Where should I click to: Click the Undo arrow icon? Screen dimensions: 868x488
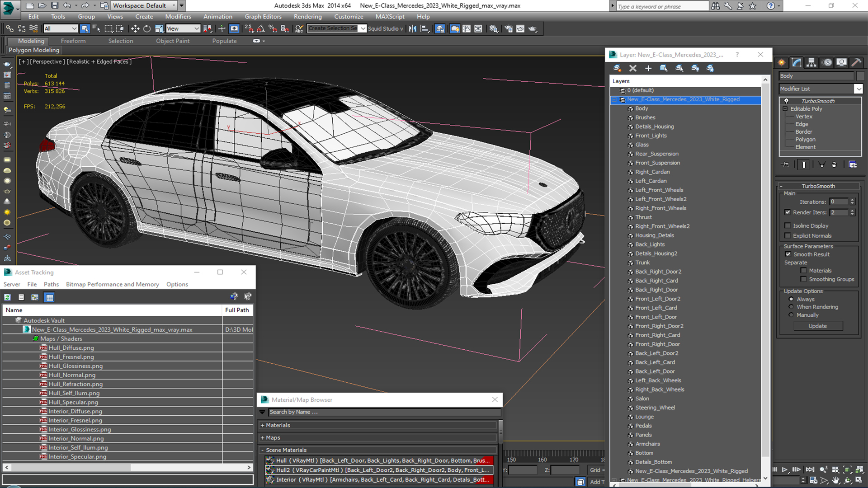(67, 5)
